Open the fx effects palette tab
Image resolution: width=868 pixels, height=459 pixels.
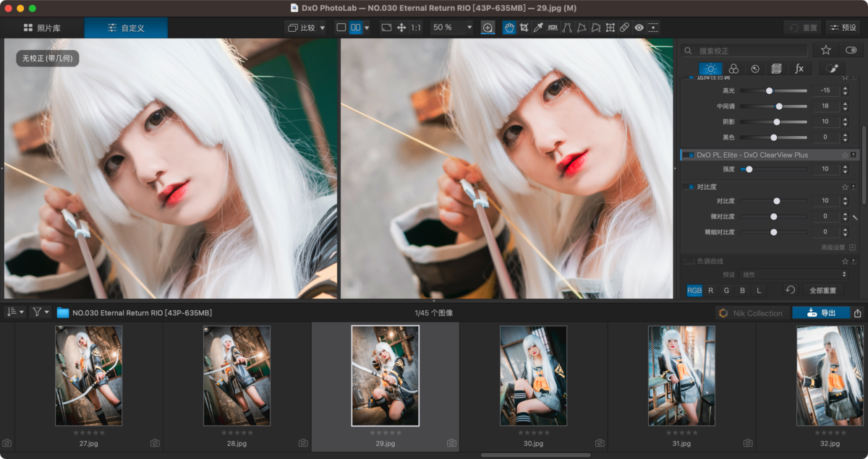[799, 69]
